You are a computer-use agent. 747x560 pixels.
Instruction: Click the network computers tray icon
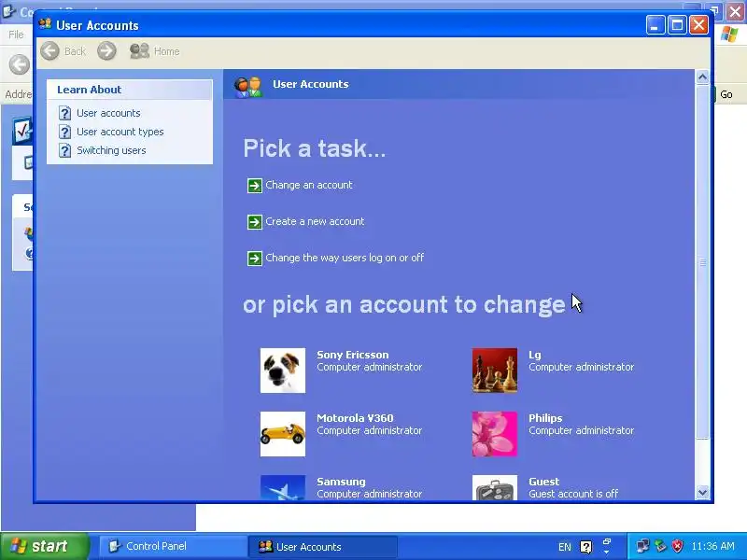click(x=642, y=546)
